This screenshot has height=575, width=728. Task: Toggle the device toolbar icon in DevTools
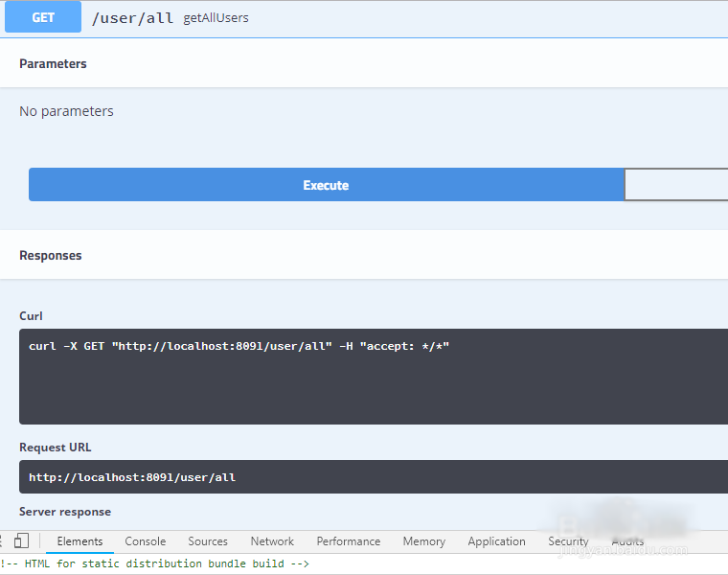pos(22,541)
